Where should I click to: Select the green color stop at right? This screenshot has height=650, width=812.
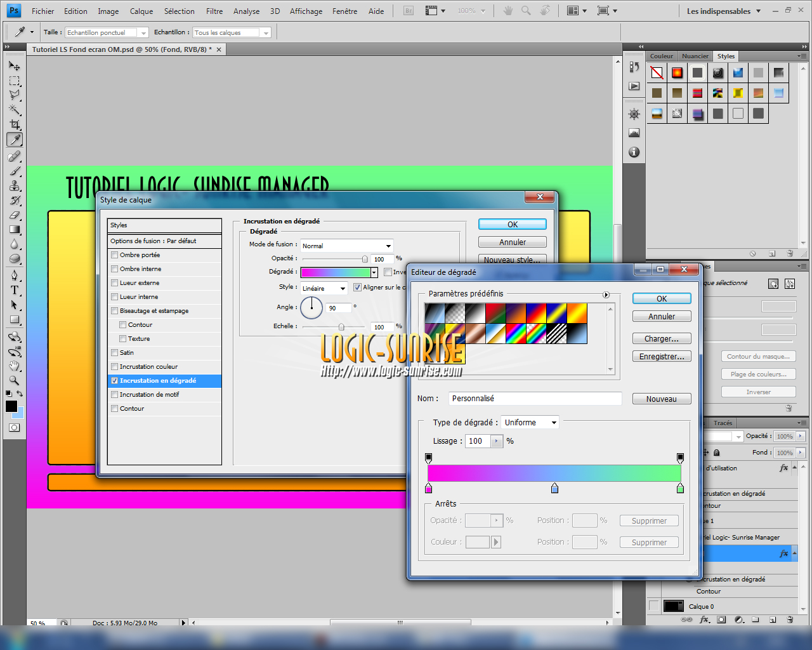pyautogui.click(x=680, y=488)
